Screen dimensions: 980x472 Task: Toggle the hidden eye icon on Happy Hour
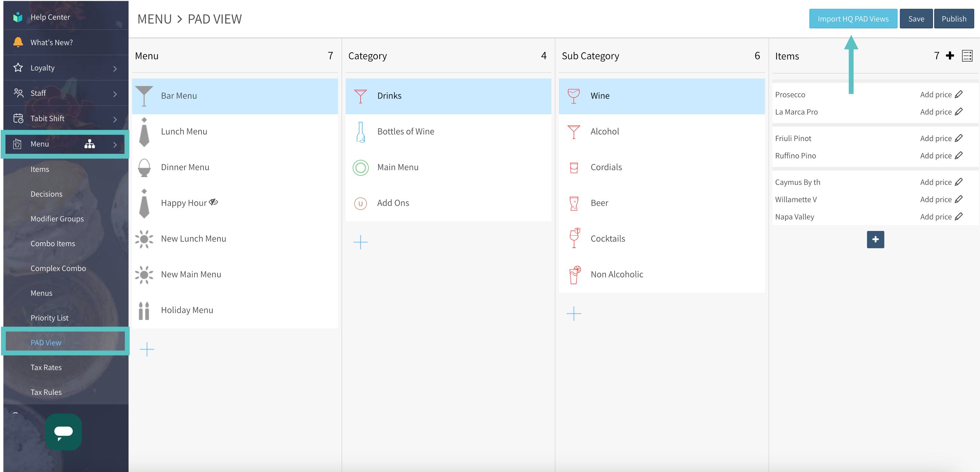pyautogui.click(x=214, y=202)
